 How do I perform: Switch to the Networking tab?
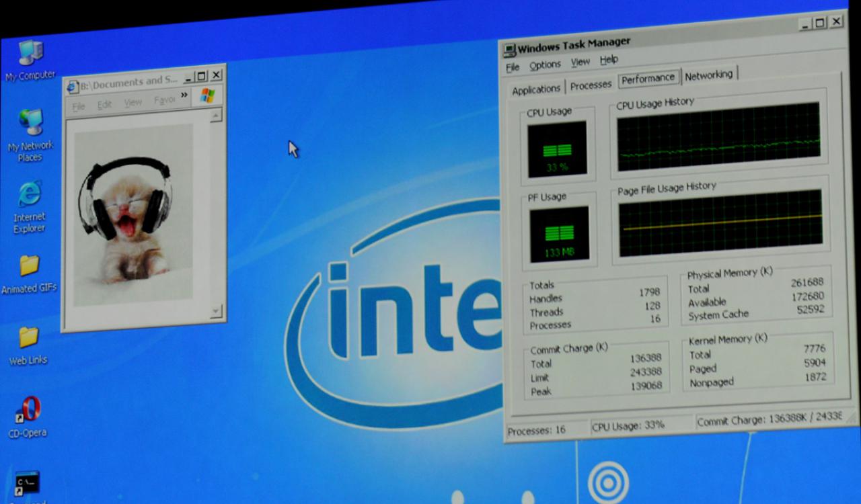tap(709, 75)
